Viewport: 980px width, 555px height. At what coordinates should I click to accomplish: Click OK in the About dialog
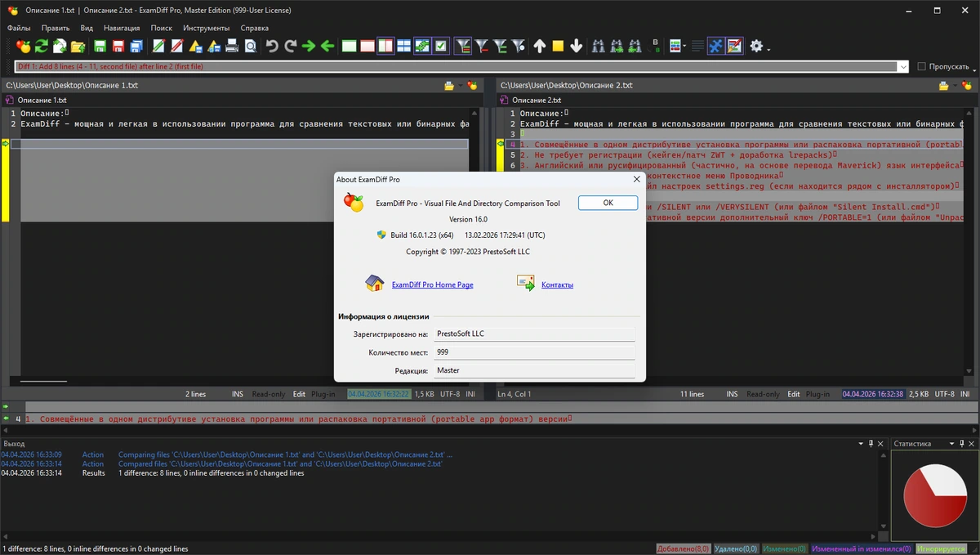[x=608, y=203]
